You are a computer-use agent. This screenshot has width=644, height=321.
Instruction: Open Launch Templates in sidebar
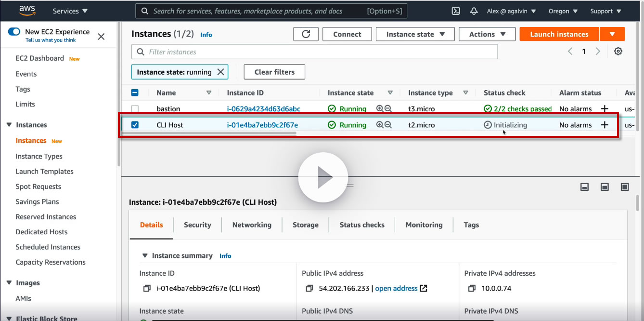click(44, 172)
